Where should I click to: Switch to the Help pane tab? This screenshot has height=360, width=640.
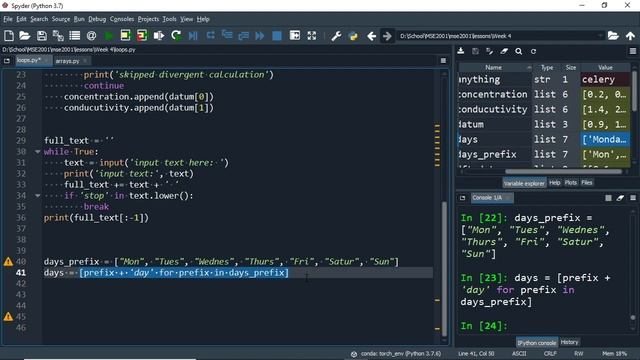tap(554, 183)
